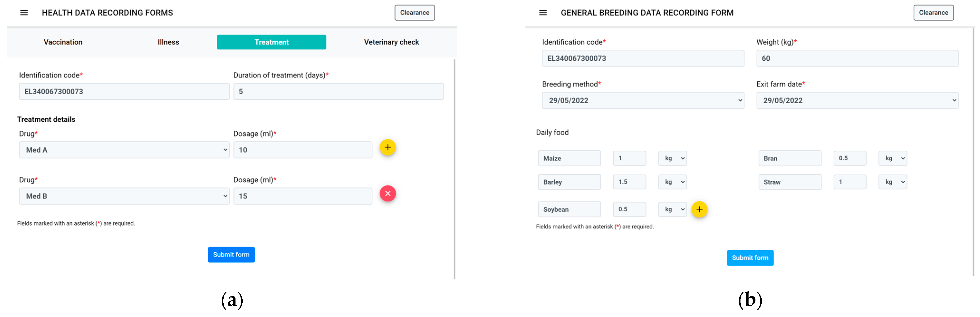The width and height of the screenshot is (980, 317).
Task: Open the Veterinary check tab
Action: pos(391,42)
